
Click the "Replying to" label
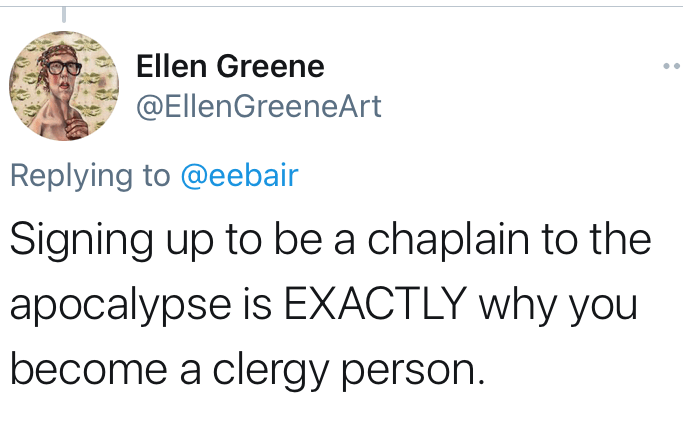pos(90,175)
